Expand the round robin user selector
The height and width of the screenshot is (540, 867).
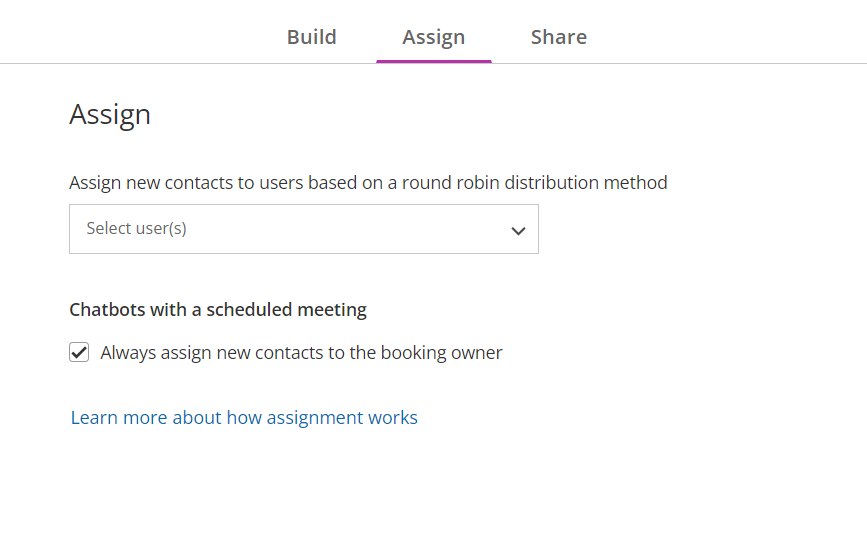pyautogui.click(x=303, y=229)
